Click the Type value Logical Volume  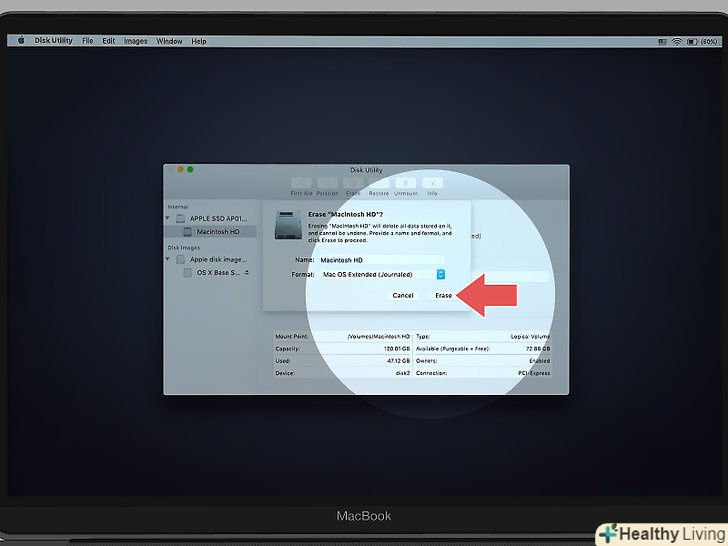tap(530, 336)
